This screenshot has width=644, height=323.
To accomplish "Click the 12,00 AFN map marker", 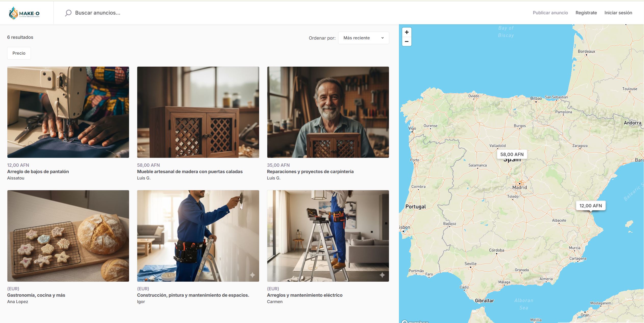I will tap(590, 206).
